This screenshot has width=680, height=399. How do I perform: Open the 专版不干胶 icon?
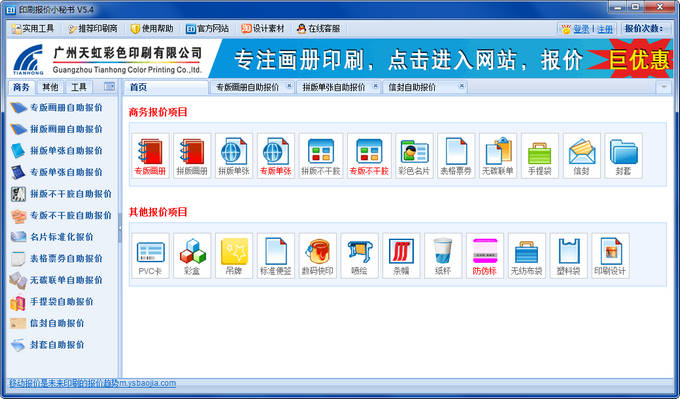point(369,156)
